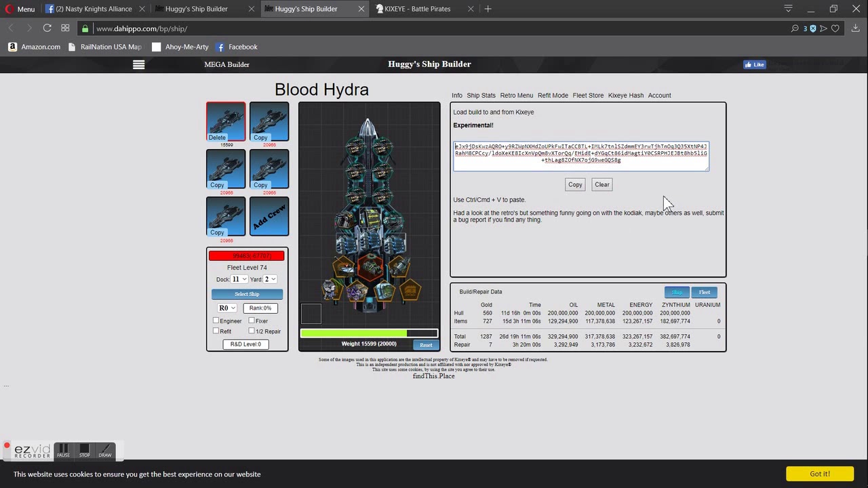The image size is (868, 488).
Task: Click the Select Ship button
Action: click(x=247, y=294)
